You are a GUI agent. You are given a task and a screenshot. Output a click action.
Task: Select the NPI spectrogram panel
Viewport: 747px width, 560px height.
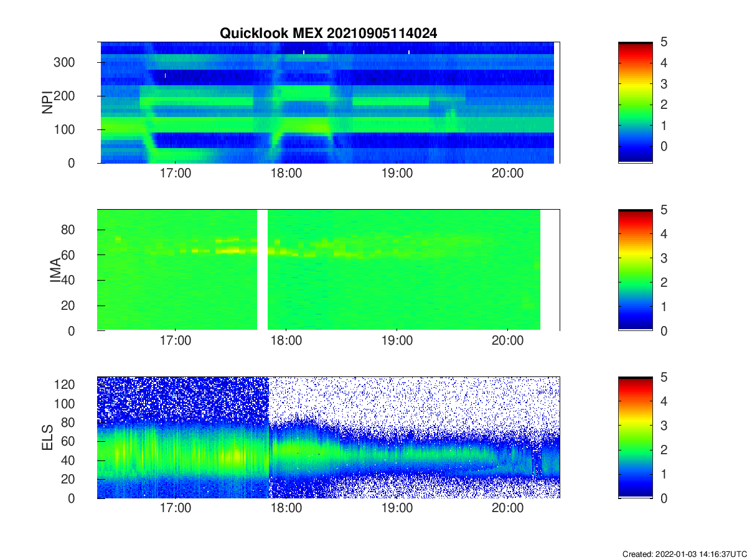point(328,103)
